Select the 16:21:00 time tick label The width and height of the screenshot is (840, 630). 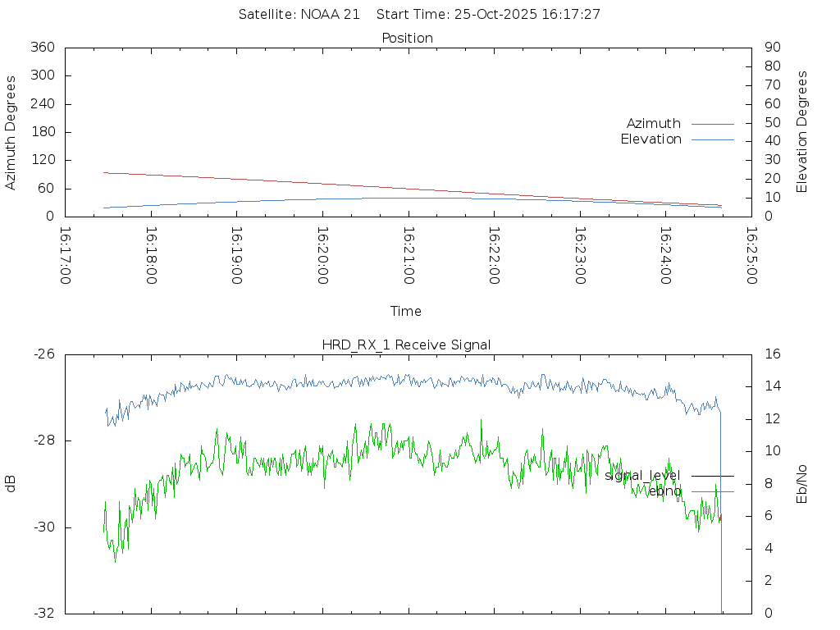(408, 256)
